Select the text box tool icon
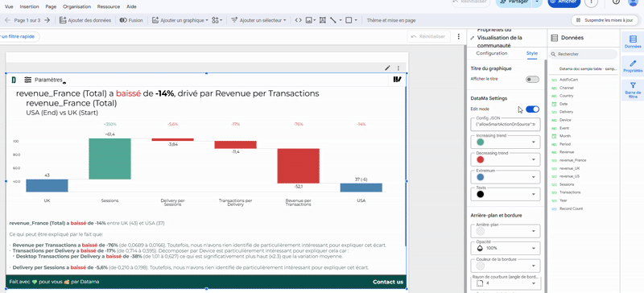The height and width of the screenshot is (293, 644). tap(323, 20)
